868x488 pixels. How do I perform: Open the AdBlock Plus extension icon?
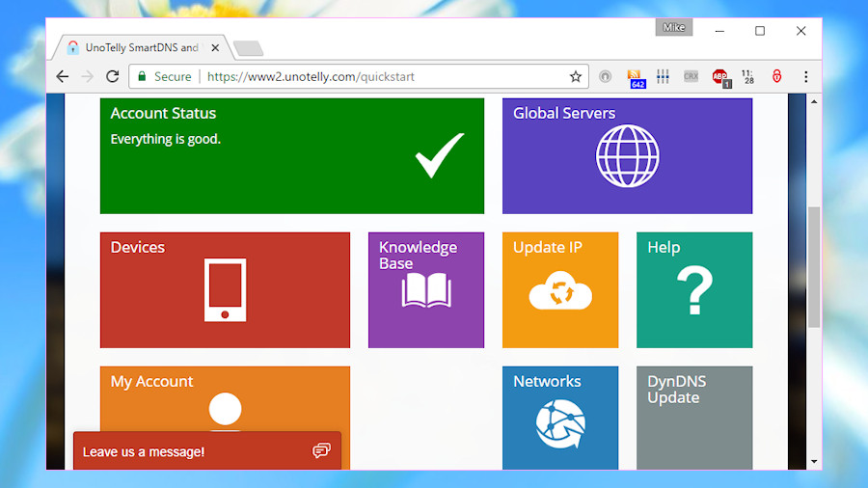[x=720, y=77]
